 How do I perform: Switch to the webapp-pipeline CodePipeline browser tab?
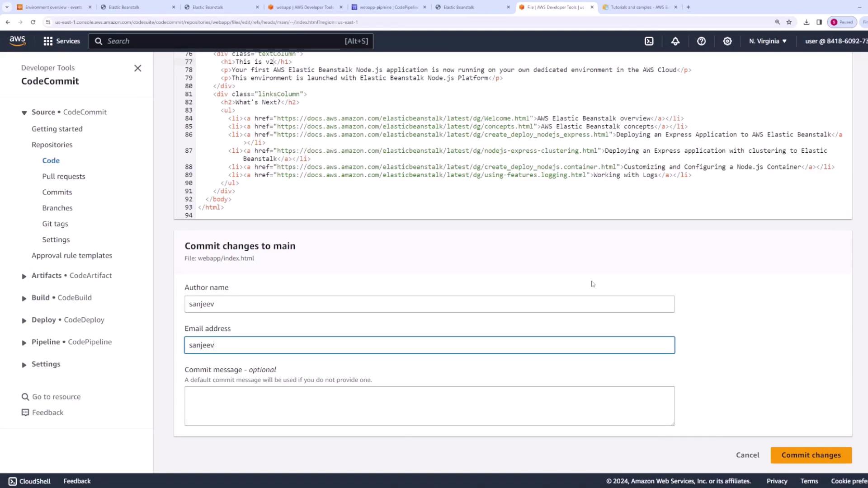click(388, 7)
